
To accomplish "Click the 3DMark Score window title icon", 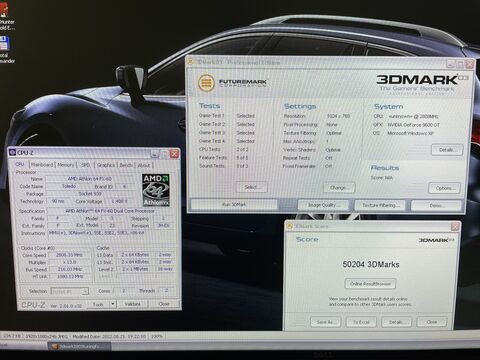I will [290, 226].
